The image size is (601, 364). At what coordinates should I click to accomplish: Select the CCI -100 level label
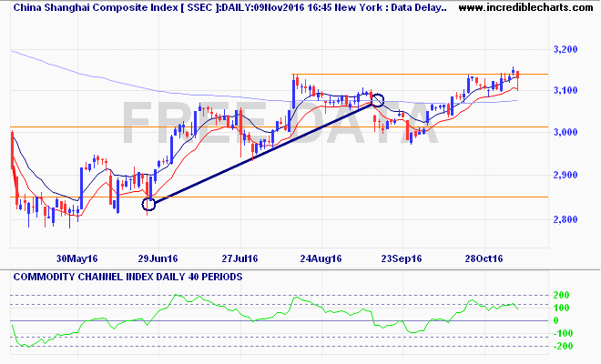pyautogui.click(x=562, y=333)
